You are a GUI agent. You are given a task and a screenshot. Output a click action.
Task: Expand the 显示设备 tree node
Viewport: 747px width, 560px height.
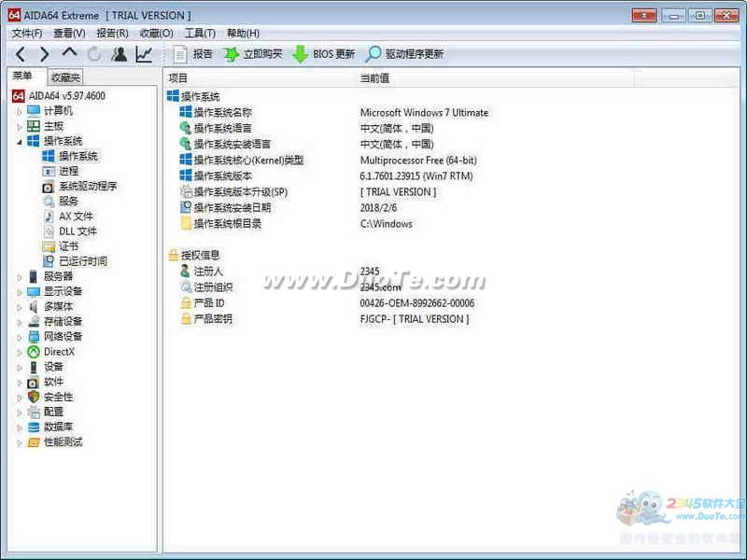point(19,291)
